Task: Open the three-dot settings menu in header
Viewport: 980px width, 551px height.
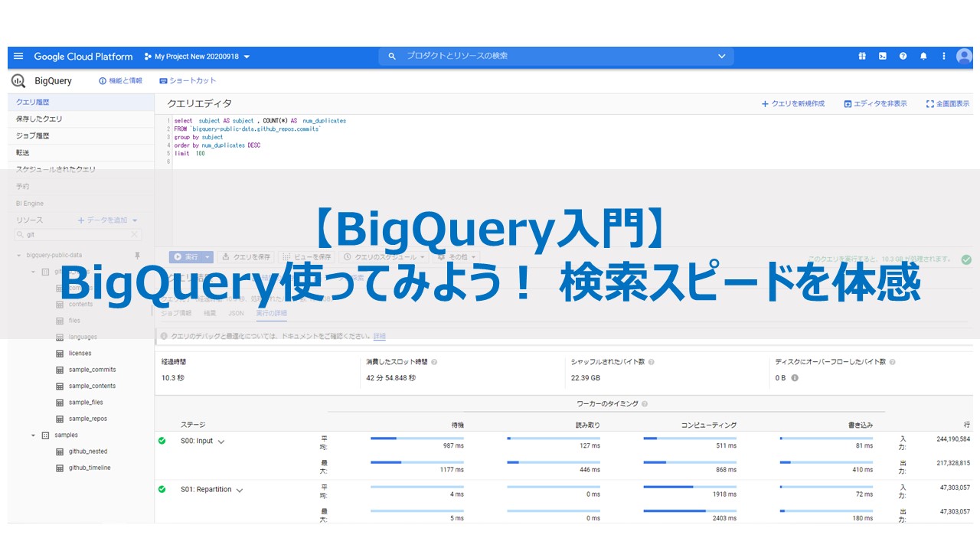Action: point(943,56)
